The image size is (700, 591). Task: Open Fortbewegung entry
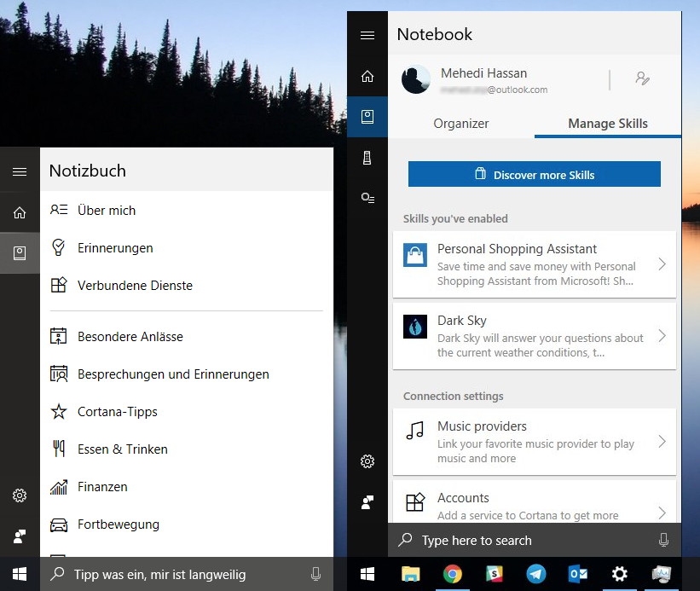click(x=187, y=524)
